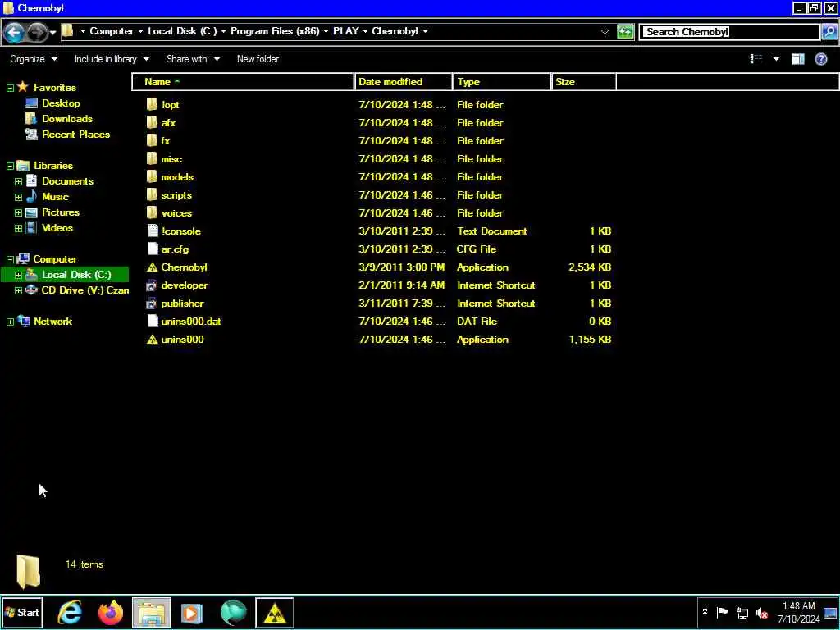Click the taskbar clock showing 1:48 AM
The image size is (840, 630).
tap(799, 612)
